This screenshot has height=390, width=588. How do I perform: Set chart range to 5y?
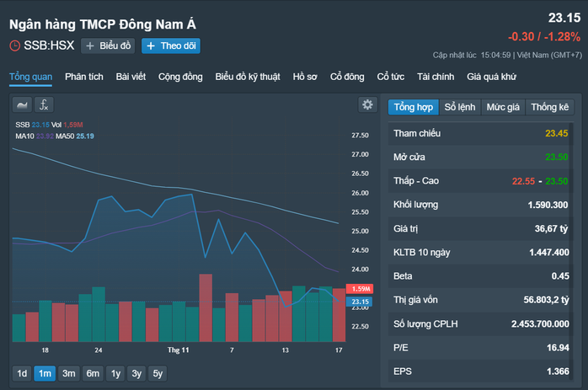(158, 373)
